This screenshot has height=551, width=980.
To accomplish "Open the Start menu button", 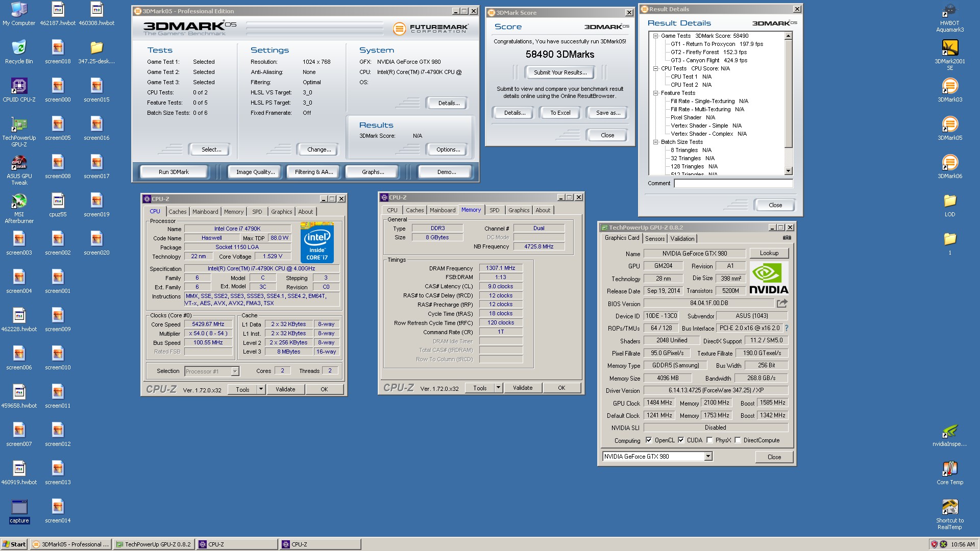I will [x=14, y=544].
